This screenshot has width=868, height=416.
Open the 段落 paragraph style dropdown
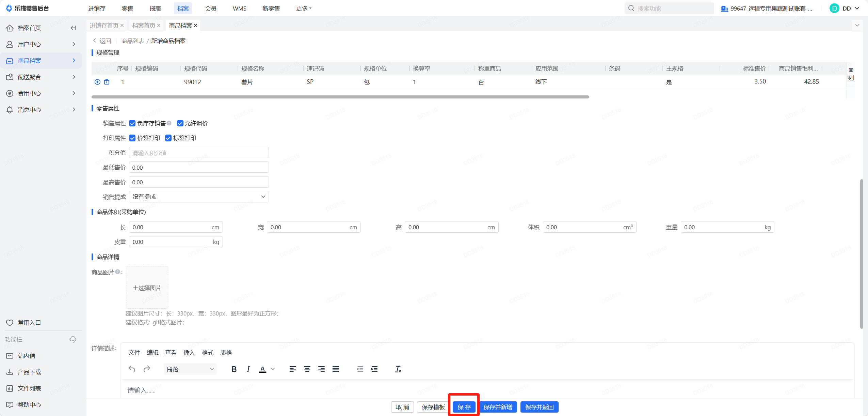point(190,369)
